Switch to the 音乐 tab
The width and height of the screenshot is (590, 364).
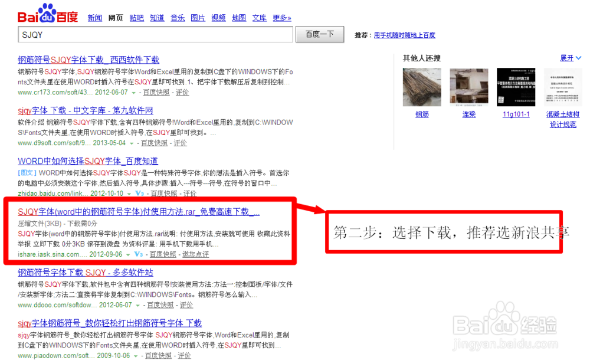click(x=178, y=18)
